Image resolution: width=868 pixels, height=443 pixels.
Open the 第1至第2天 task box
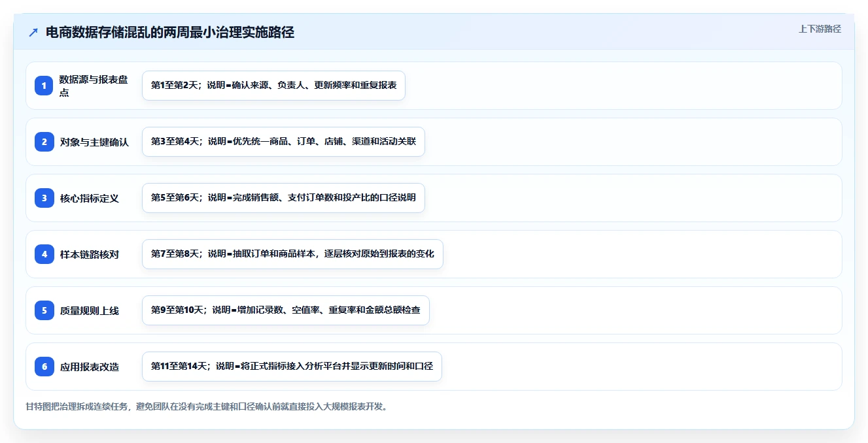point(273,86)
